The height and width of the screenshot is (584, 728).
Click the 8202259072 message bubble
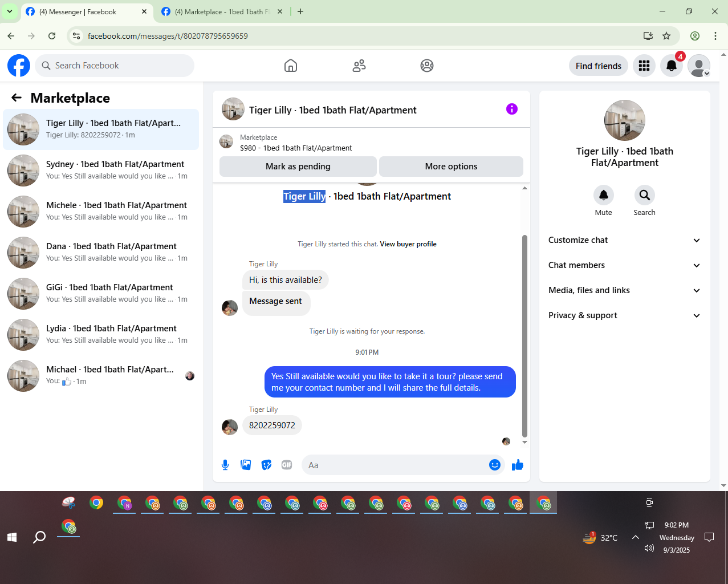[272, 425]
